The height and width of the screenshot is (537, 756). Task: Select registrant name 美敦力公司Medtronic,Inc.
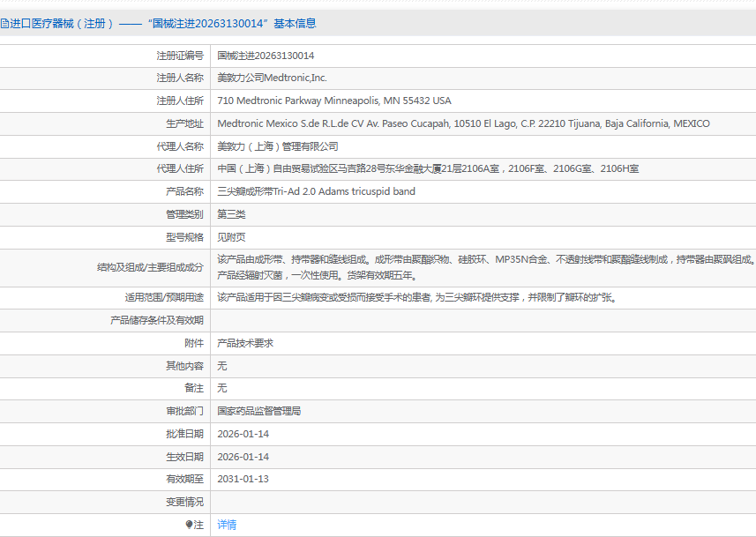coord(272,78)
